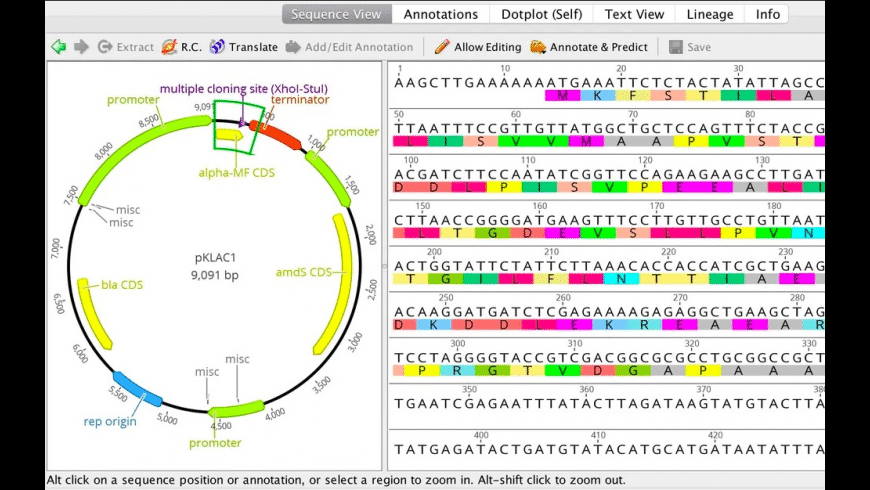Image resolution: width=870 pixels, height=490 pixels.
Task: Select the Lineage tab
Action: tap(710, 14)
